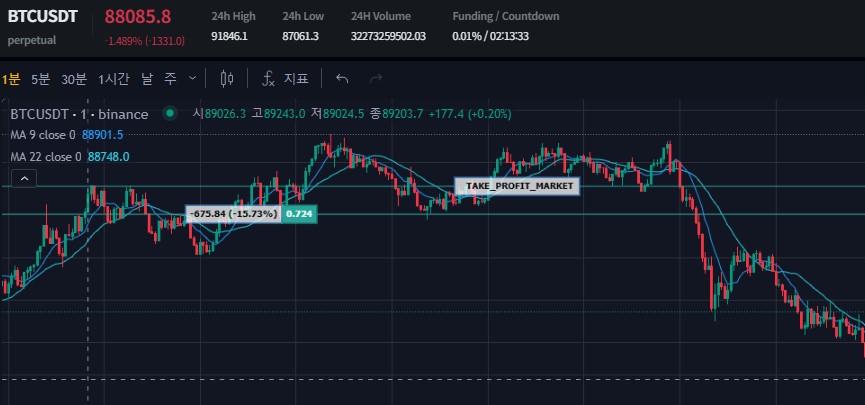Click the funding countdown 0.01% / 02:13:33
This screenshot has width=865, height=405.
pyautogui.click(x=490, y=37)
